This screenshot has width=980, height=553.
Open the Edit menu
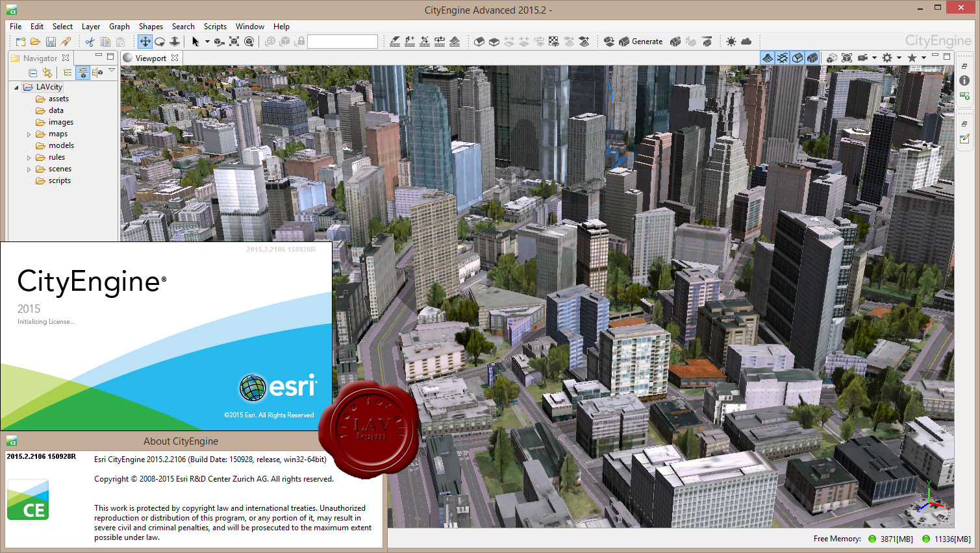click(x=37, y=27)
